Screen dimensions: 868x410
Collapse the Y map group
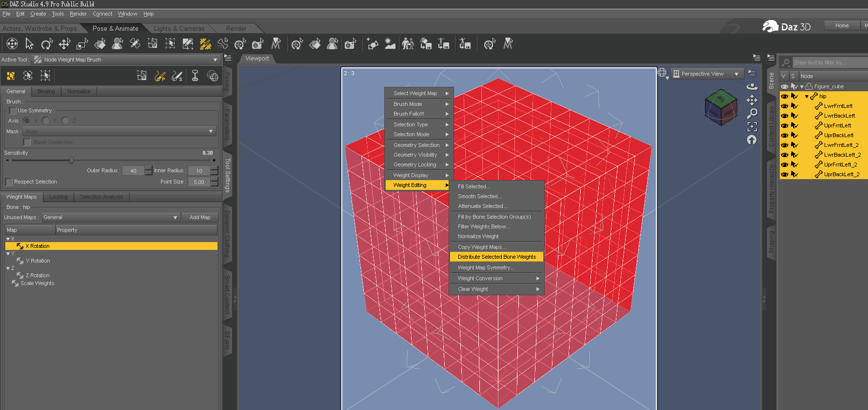[x=8, y=254]
